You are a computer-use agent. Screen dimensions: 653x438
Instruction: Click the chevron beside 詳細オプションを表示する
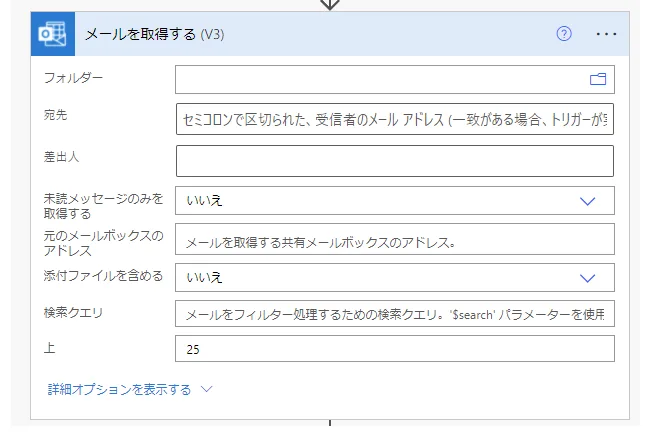[207, 389]
